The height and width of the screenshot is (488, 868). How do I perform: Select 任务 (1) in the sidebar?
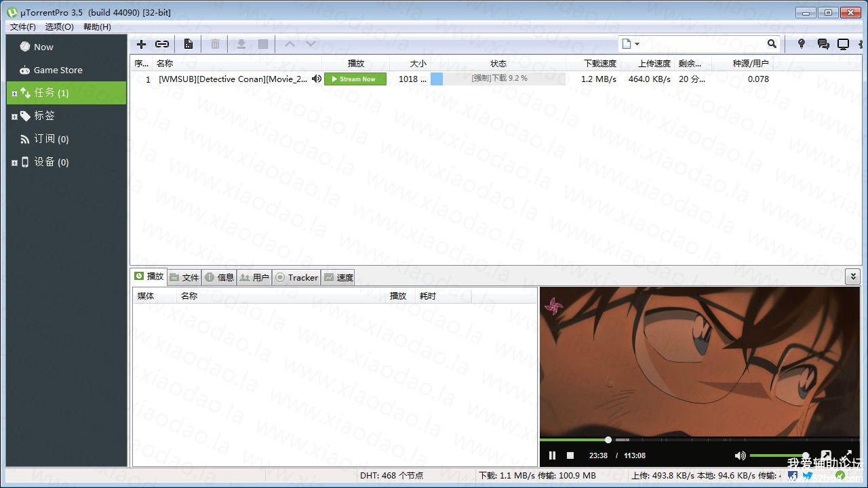tap(66, 93)
